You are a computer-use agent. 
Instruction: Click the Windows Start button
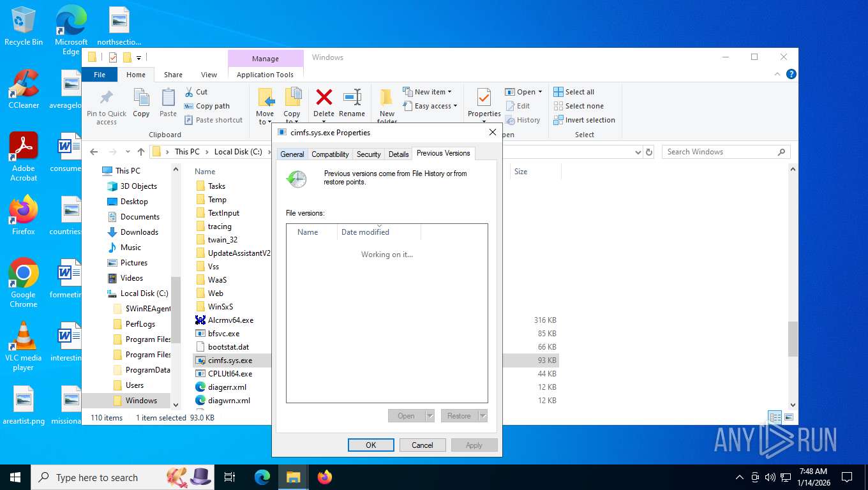point(15,477)
